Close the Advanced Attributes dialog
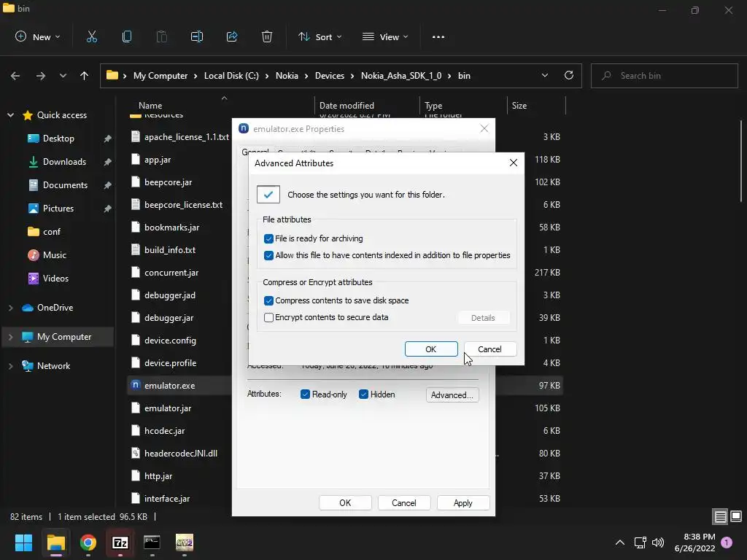 513,163
